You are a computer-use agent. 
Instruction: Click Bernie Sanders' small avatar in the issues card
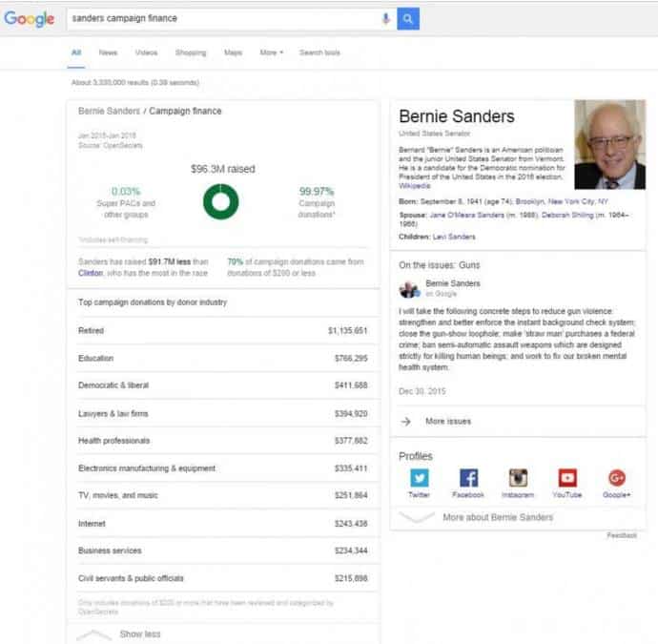(x=409, y=289)
